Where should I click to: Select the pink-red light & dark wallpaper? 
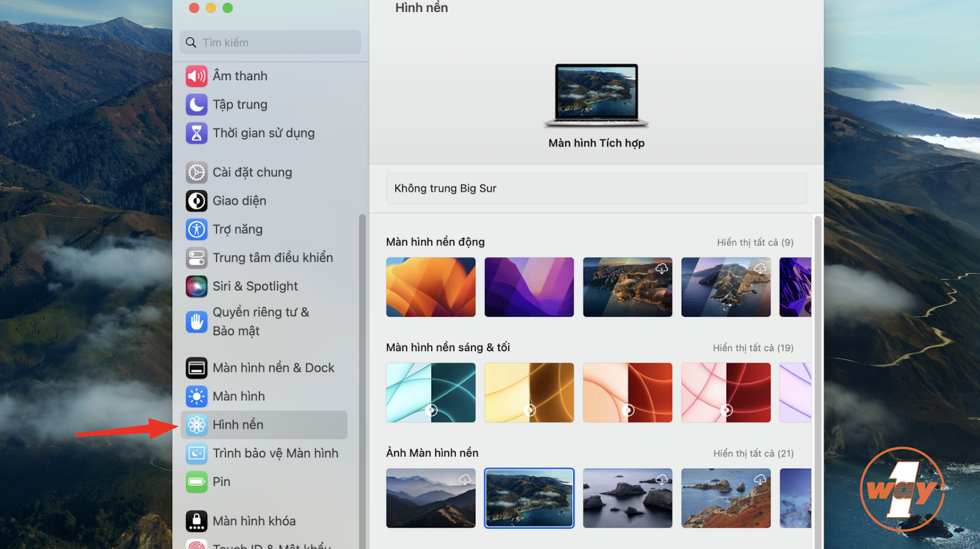pos(726,393)
